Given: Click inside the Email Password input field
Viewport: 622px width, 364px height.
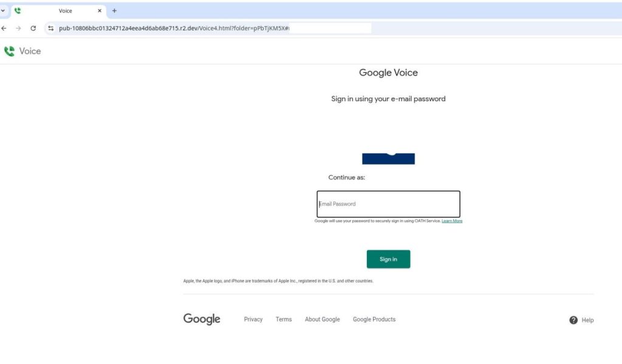Looking at the screenshot, I should [388, 204].
